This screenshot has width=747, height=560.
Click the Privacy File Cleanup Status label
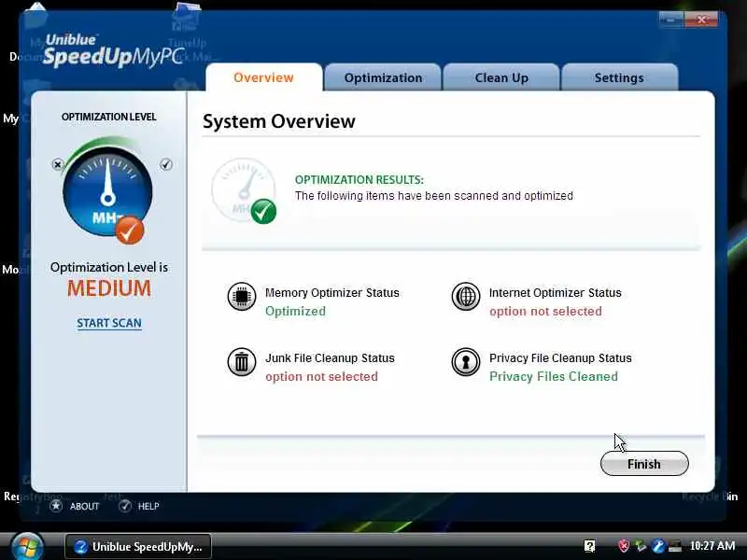coord(560,358)
